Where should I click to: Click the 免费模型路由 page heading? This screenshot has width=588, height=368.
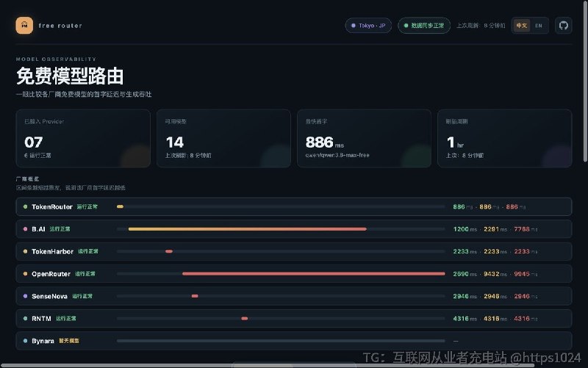(x=70, y=76)
